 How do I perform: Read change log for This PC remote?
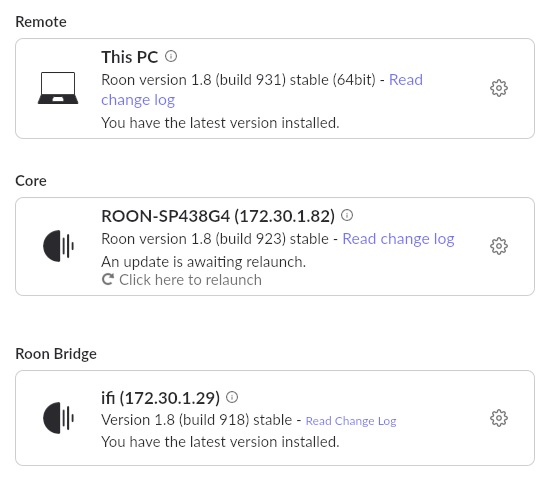pyautogui.click(x=262, y=90)
